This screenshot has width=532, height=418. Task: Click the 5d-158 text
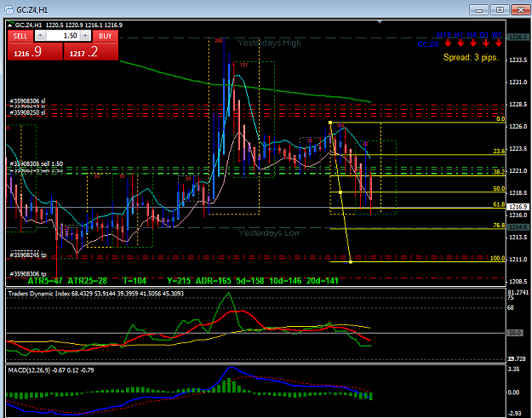click(x=250, y=281)
